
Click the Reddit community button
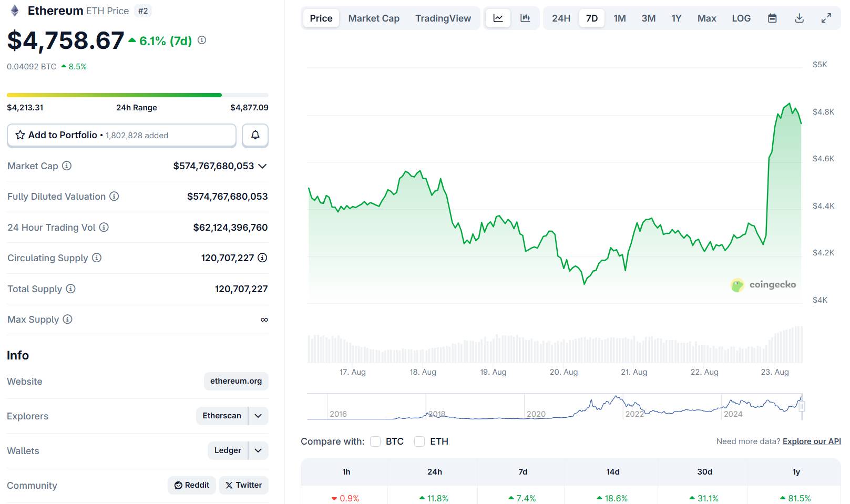tap(192, 485)
